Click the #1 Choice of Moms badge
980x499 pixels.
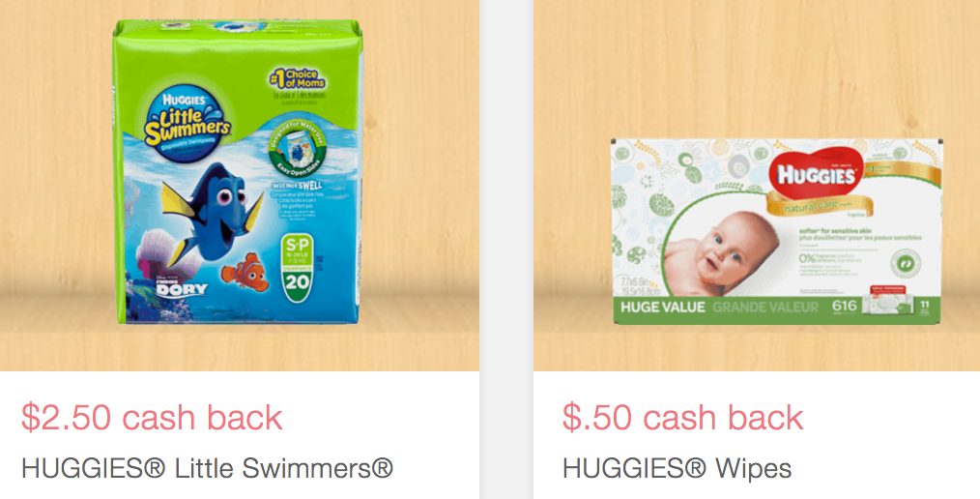(297, 78)
